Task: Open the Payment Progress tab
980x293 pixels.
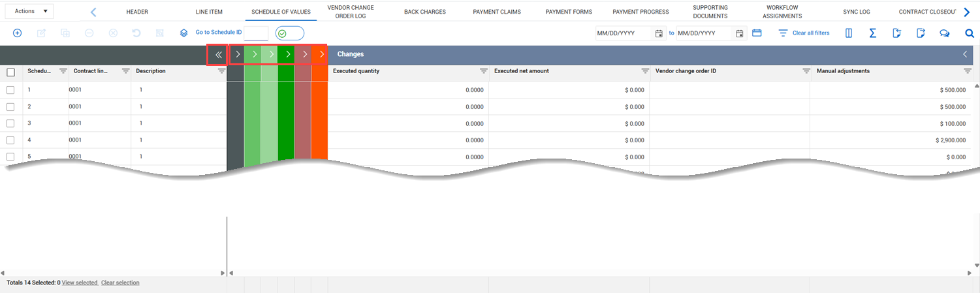Action: point(640,12)
